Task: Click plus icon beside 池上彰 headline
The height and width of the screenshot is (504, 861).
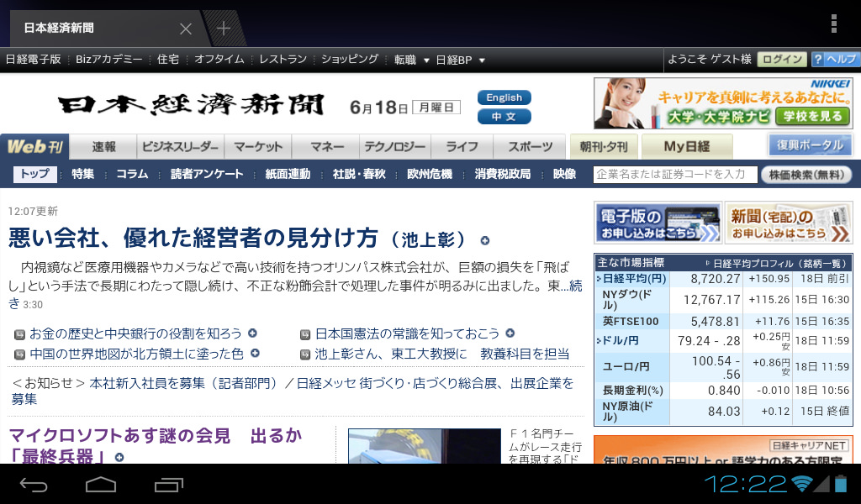Action: [x=484, y=240]
